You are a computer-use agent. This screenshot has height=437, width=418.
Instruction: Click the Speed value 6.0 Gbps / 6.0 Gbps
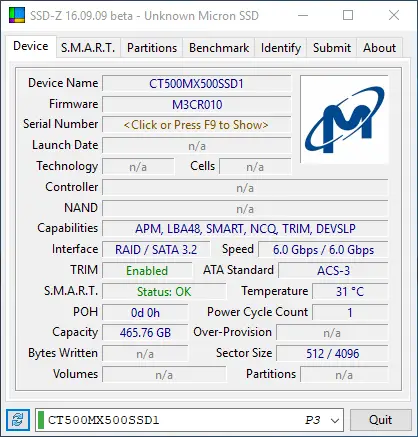click(323, 250)
